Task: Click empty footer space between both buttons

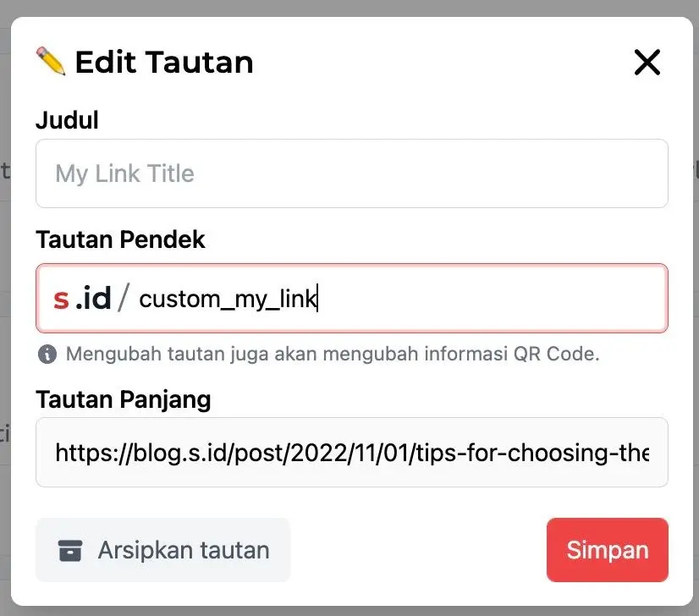Action: 418,550
